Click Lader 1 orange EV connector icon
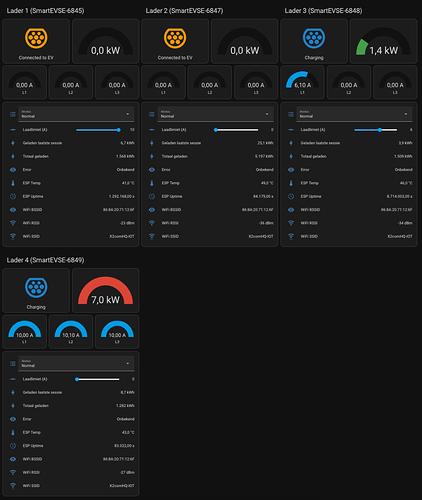This screenshot has width=422, height=500. coord(36,38)
